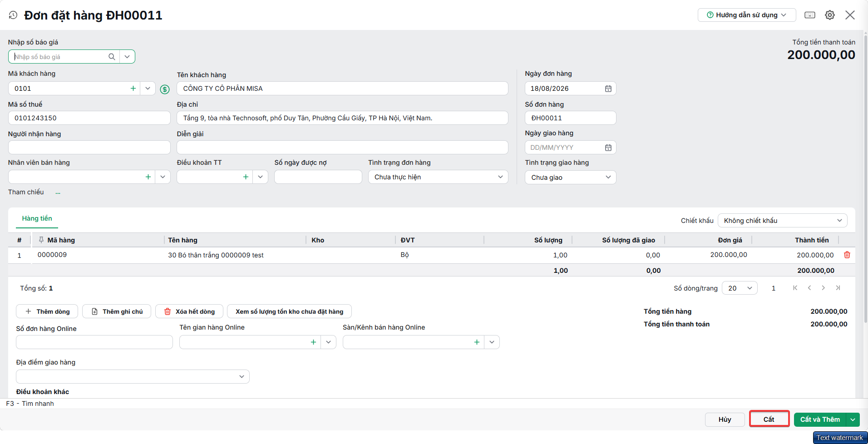
Task: Click the Mã số thuế field
Action: coord(89,118)
